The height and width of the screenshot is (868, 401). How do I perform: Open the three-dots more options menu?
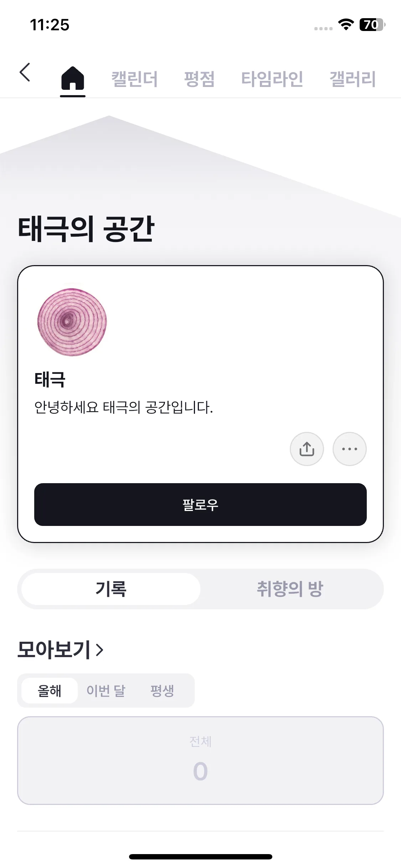click(349, 449)
